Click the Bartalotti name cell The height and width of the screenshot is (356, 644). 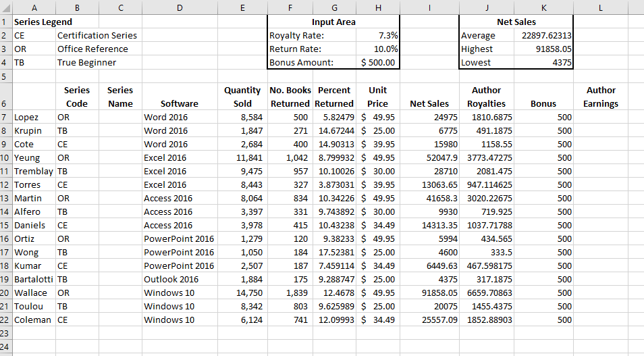pyautogui.click(x=34, y=279)
